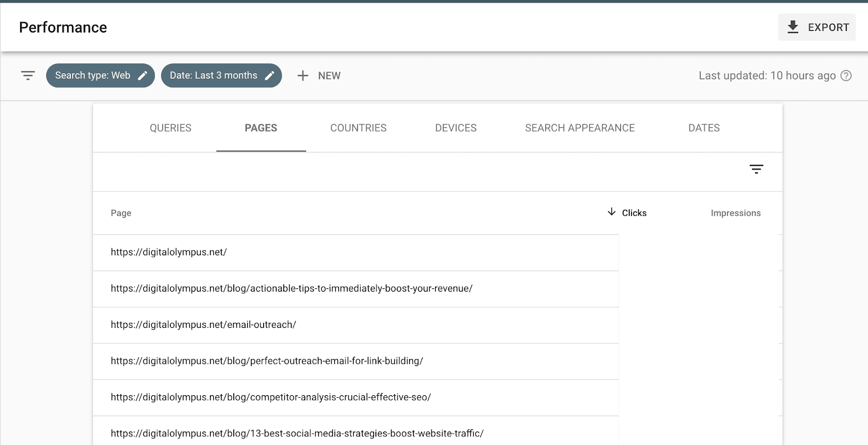
Task: Edit Search type: Web pencil icon
Action: coord(143,76)
